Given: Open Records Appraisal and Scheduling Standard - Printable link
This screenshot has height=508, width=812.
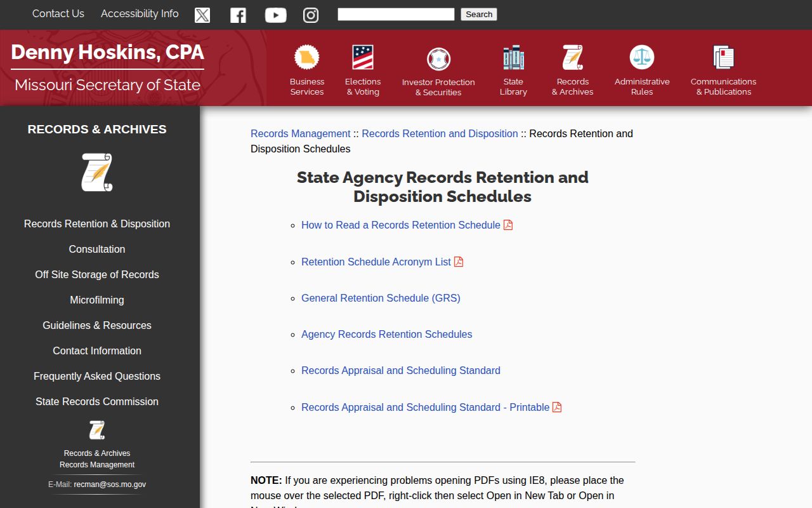Looking at the screenshot, I should pyautogui.click(x=426, y=407).
